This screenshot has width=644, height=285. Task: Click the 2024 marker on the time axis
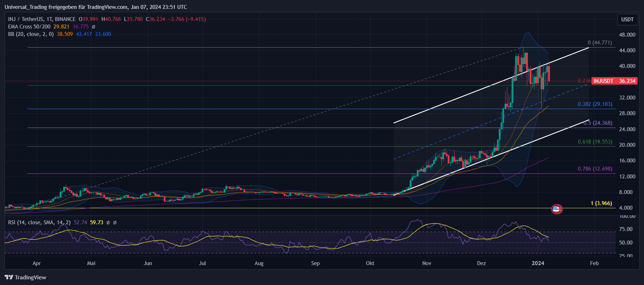pyautogui.click(x=538, y=263)
